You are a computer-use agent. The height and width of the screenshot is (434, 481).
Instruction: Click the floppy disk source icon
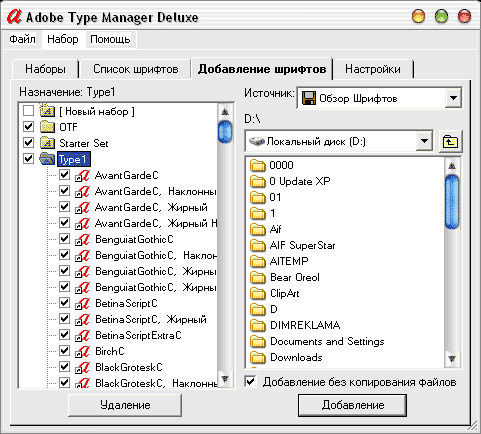(309, 98)
